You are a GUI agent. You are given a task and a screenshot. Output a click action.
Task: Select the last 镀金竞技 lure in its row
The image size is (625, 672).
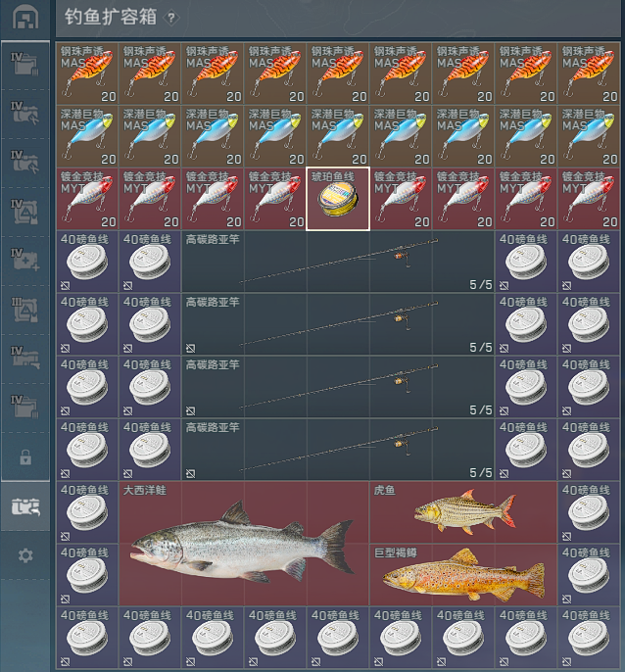(x=589, y=199)
